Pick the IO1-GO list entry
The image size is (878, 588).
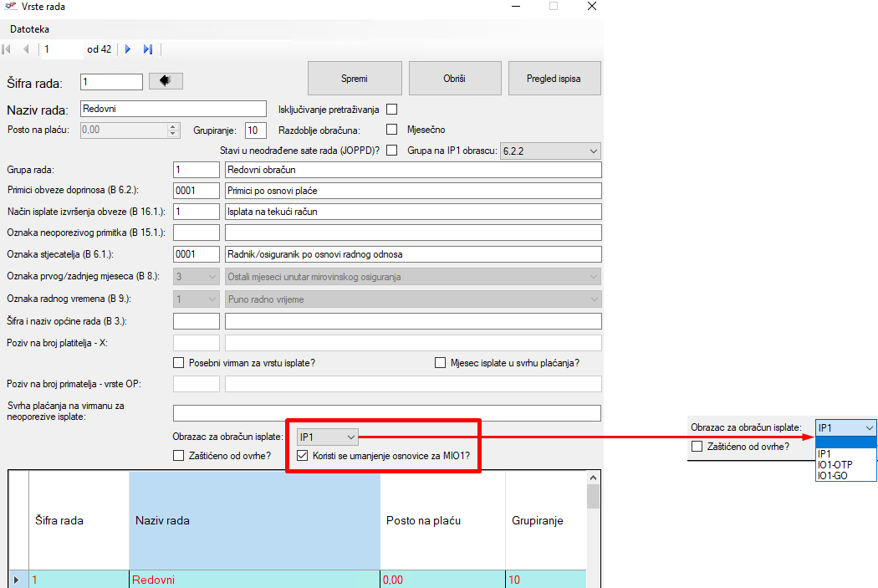(833, 475)
